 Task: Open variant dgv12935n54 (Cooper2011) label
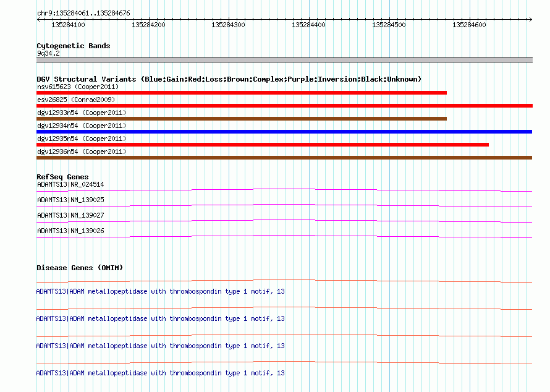(x=82, y=138)
